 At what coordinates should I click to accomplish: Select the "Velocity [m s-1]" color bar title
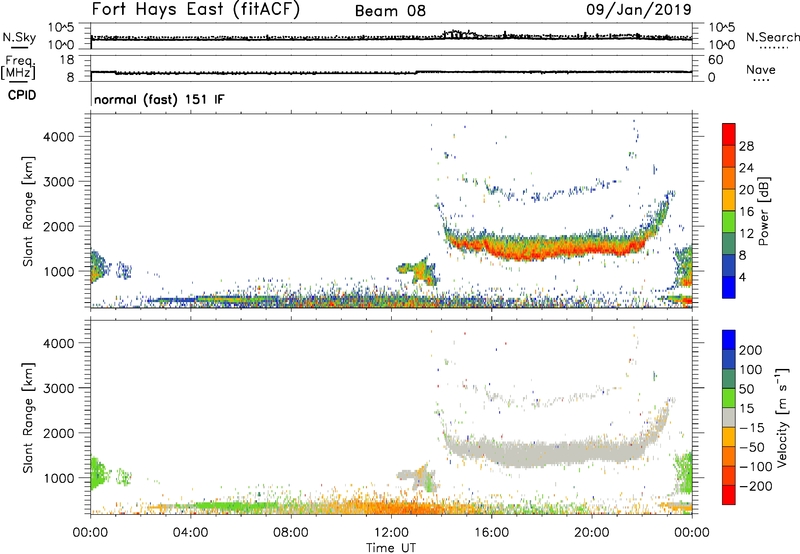pyautogui.click(x=782, y=417)
